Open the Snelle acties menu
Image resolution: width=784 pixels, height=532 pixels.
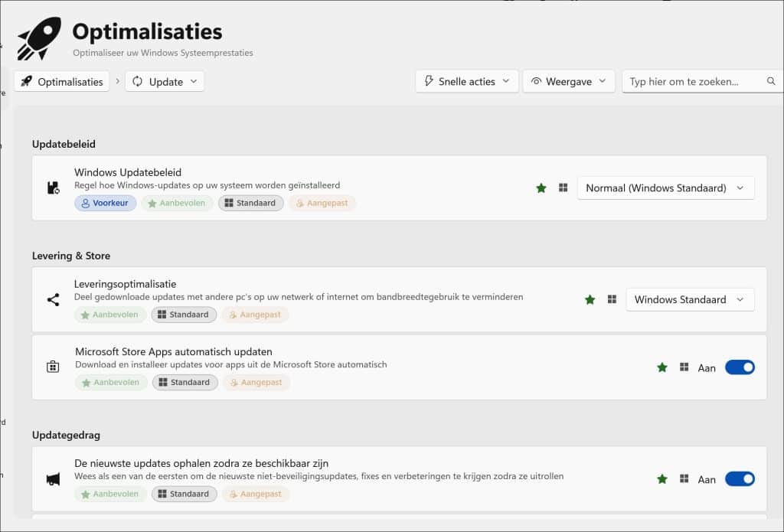pos(466,81)
